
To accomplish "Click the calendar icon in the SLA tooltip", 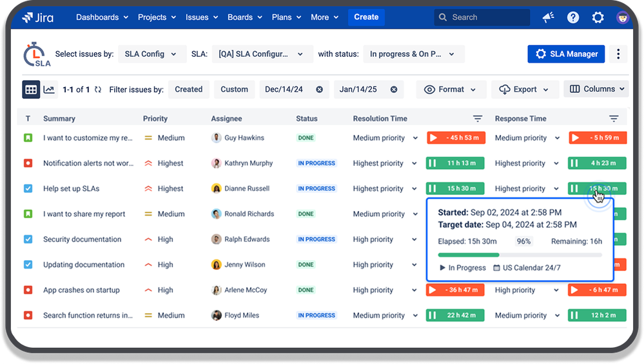I will coord(496,268).
